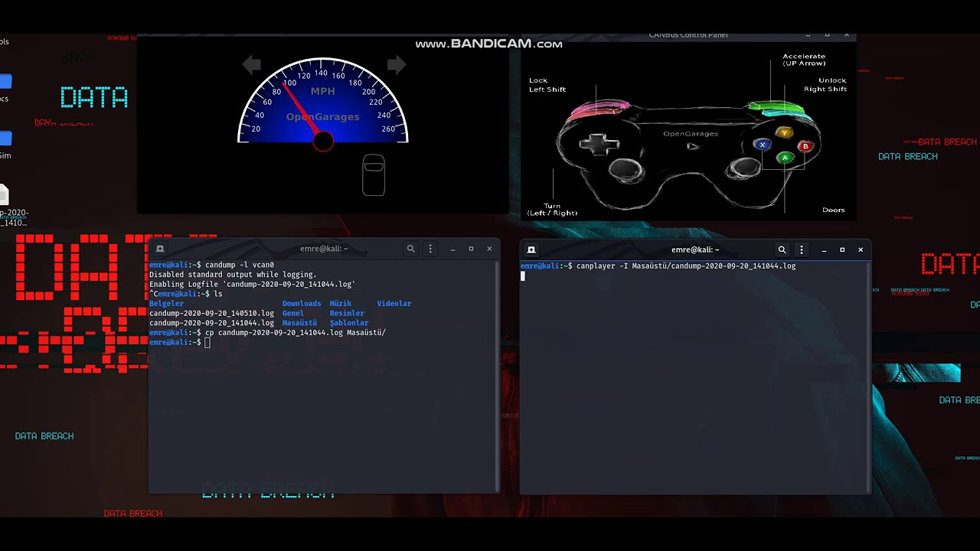The image size is (980, 551).
Task: Click the controller's left analog stick
Action: (x=626, y=170)
